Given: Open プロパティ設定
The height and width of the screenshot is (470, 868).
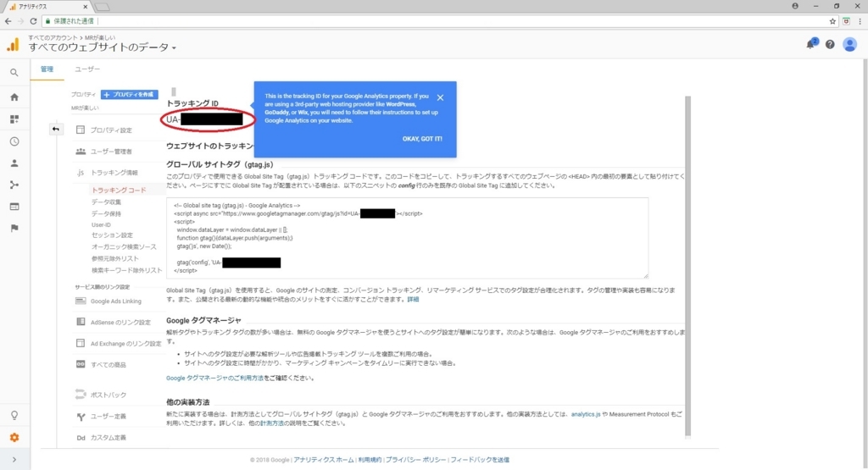Looking at the screenshot, I should (111, 130).
